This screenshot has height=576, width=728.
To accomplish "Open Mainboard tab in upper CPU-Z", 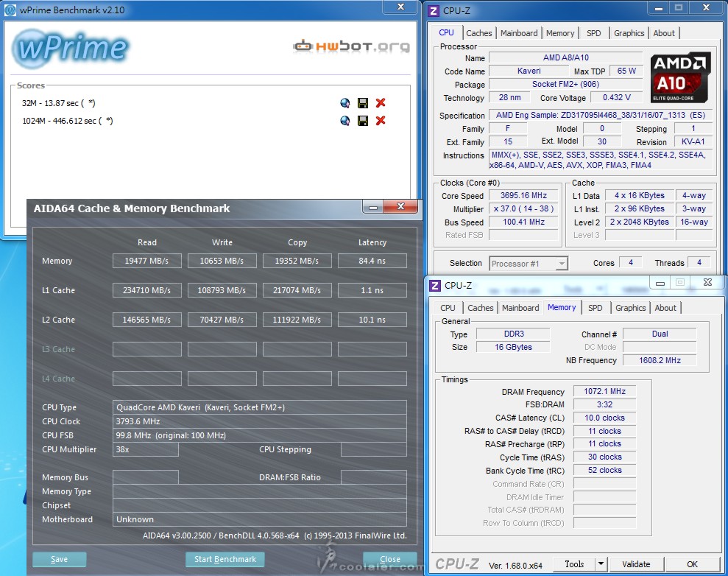I will 519,33.
